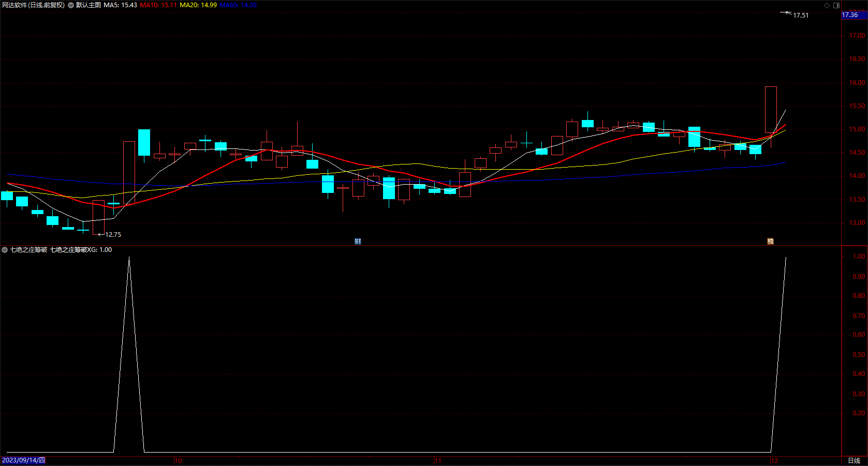The image size is (868, 466).
Task: Click the 17.00 price axis label
Action: click(x=857, y=36)
